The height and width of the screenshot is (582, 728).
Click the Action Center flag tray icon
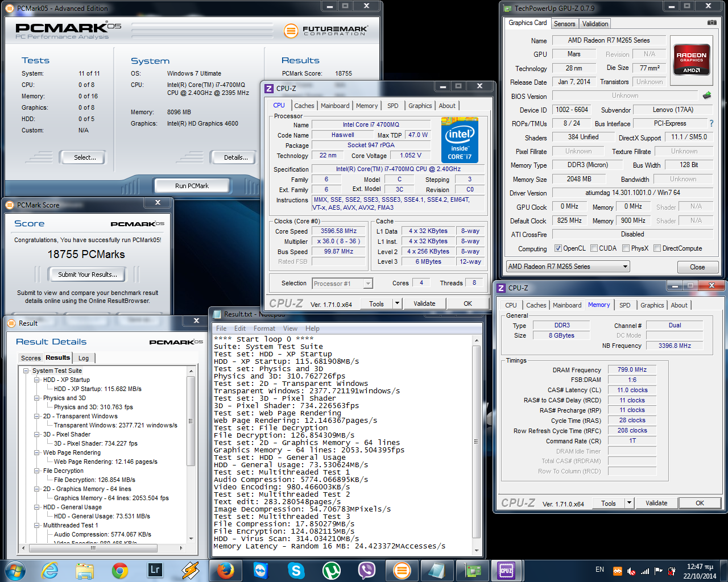659,571
